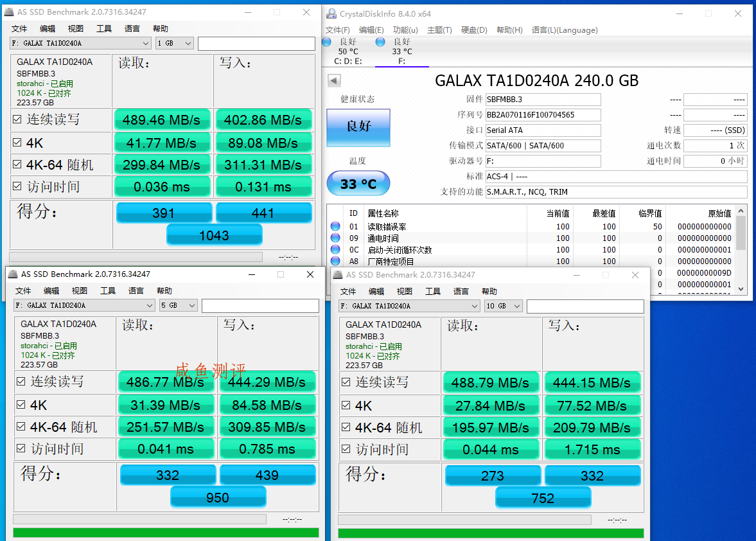This screenshot has width=756, height=541.
Task: Open 帮助 menu in the 10 GB AS SSD window
Action: pos(489,291)
